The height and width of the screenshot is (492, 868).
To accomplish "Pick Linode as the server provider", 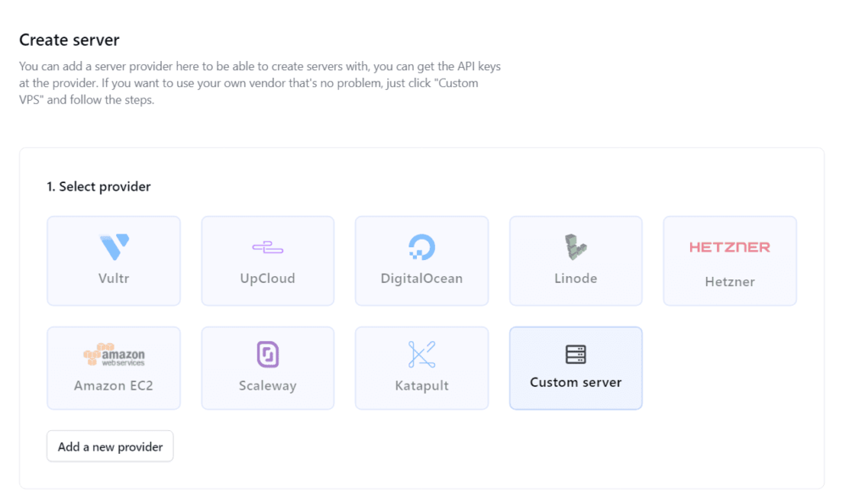I will pos(576,260).
